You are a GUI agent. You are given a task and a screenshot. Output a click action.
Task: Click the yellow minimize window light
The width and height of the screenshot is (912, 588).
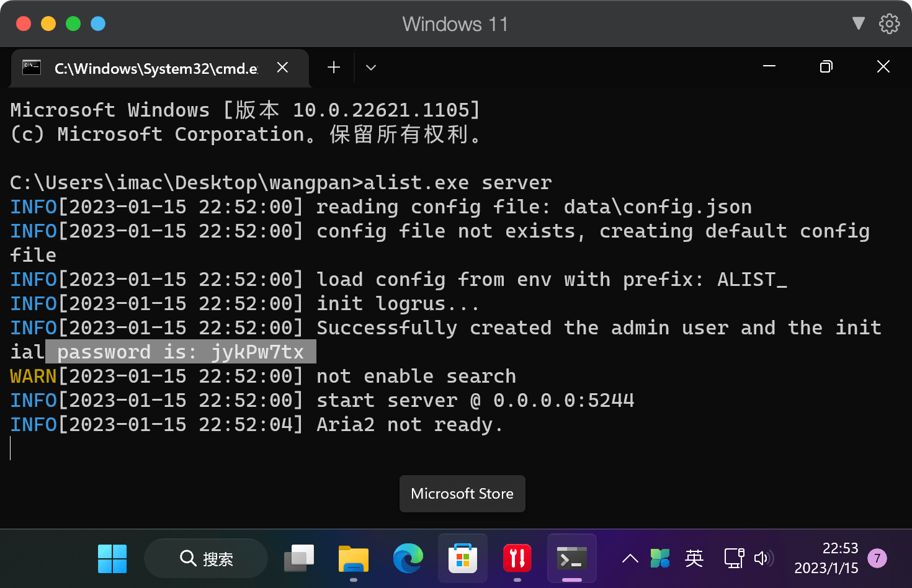(x=48, y=24)
